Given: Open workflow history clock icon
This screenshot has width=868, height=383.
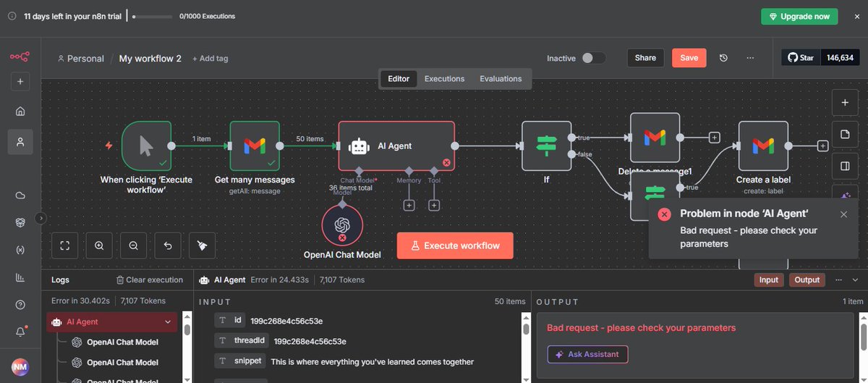Looking at the screenshot, I should click(724, 58).
